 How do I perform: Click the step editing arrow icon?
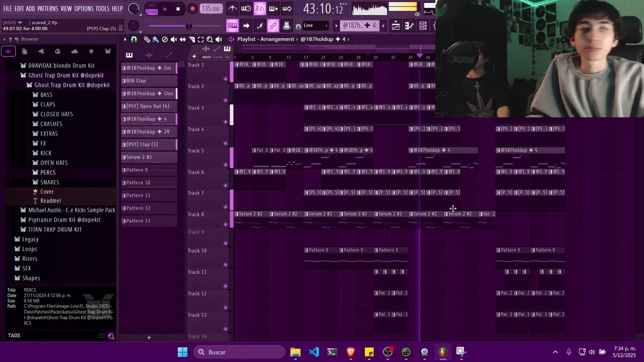(246, 26)
